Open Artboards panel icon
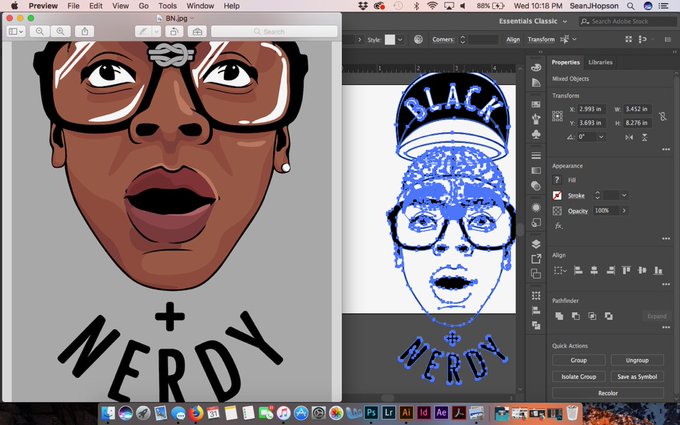 536,274
